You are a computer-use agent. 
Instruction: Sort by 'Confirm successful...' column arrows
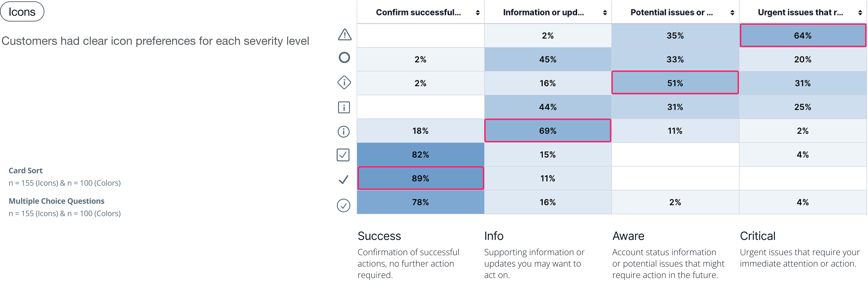point(478,13)
